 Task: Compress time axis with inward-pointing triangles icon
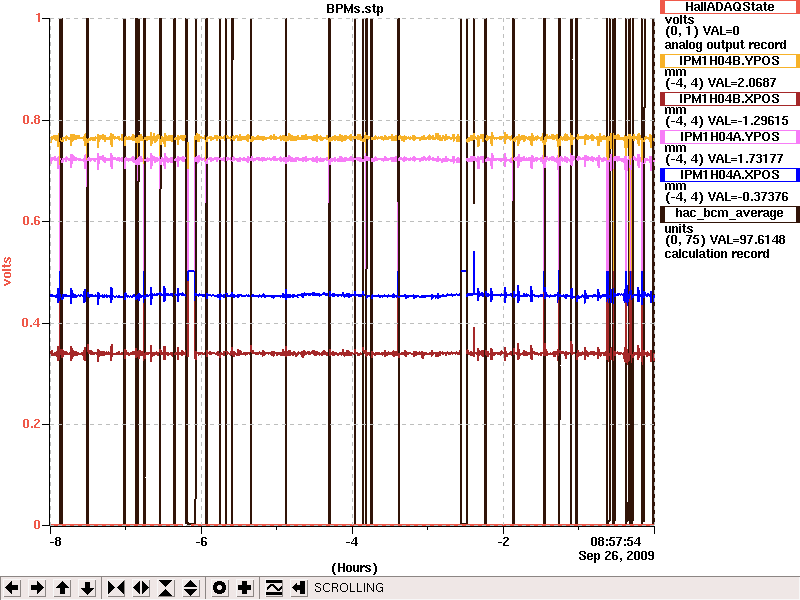pyautogui.click(x=116, y=588)
